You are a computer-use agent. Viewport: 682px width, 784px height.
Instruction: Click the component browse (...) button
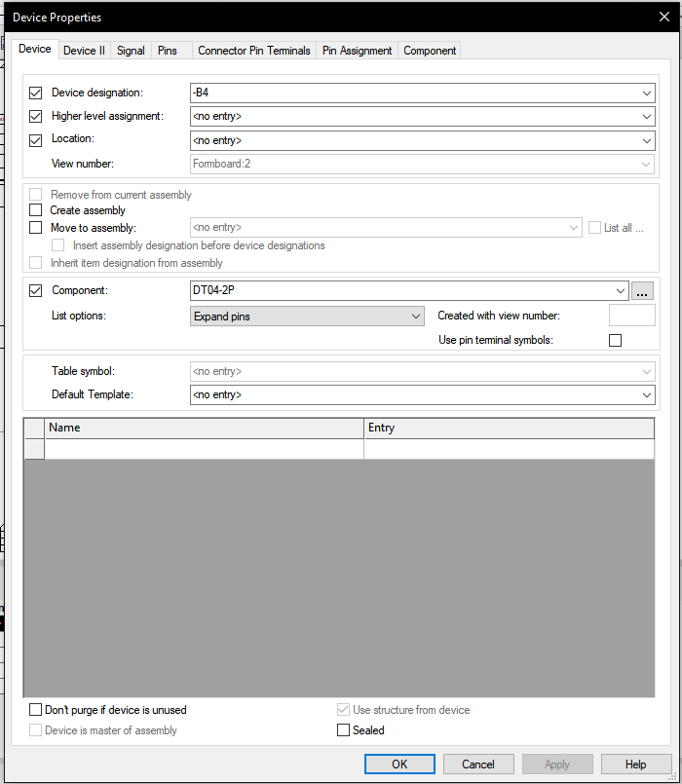tap(642, 290)
